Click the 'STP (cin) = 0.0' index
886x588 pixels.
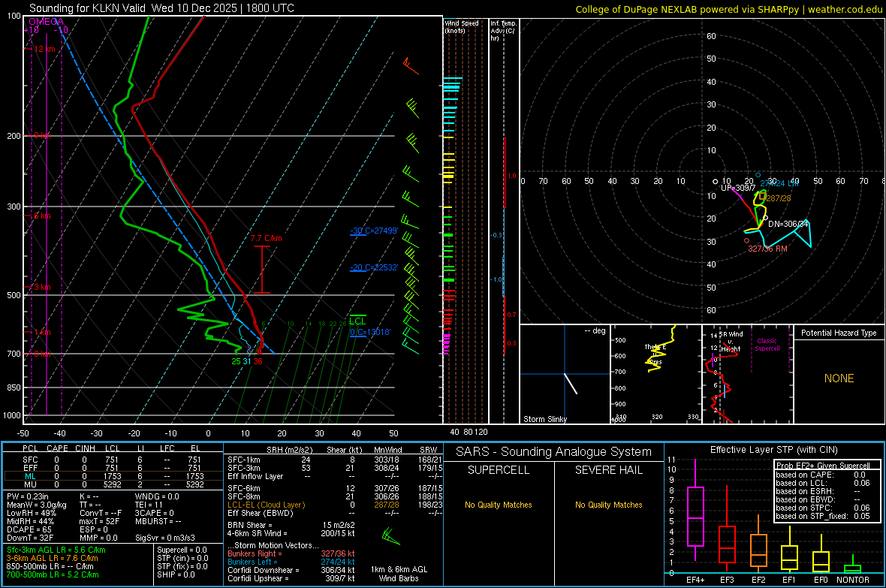tap(182, 558)
